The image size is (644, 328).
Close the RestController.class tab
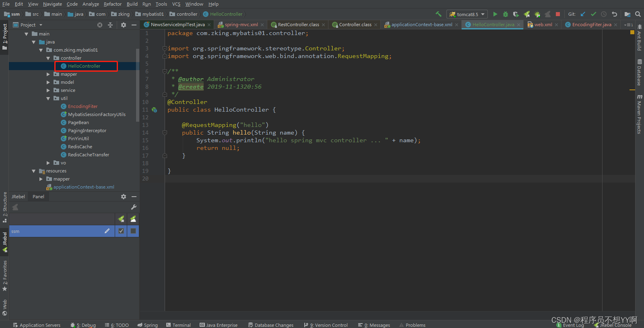pyautogui.click(x=323, y=25)
